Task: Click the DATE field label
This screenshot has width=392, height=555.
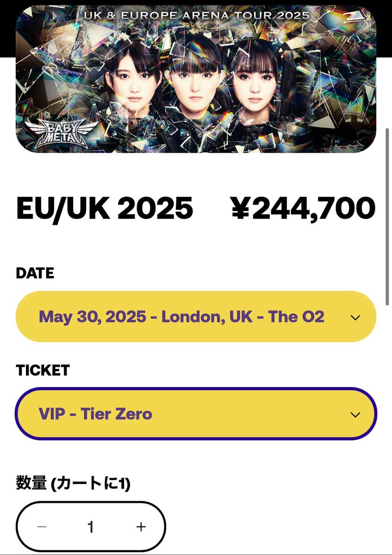Action: pos(35,273)
